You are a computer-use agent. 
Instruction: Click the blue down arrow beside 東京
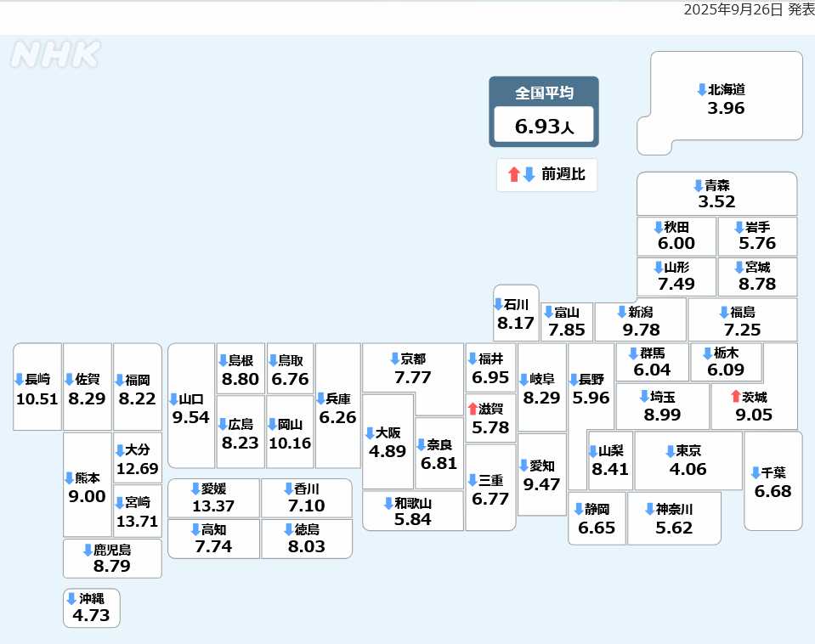click(x=670, y=451)
